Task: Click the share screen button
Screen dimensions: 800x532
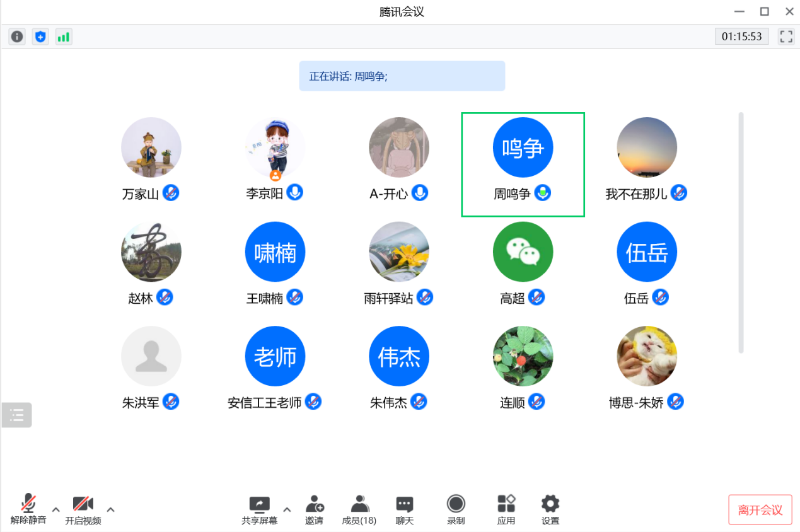Action: click(259, 509)
